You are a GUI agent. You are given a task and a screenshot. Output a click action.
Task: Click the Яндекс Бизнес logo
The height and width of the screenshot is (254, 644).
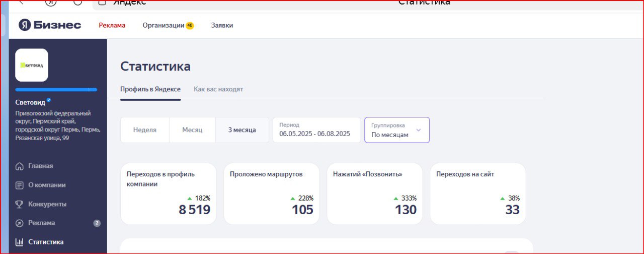(x=50, y=25)
